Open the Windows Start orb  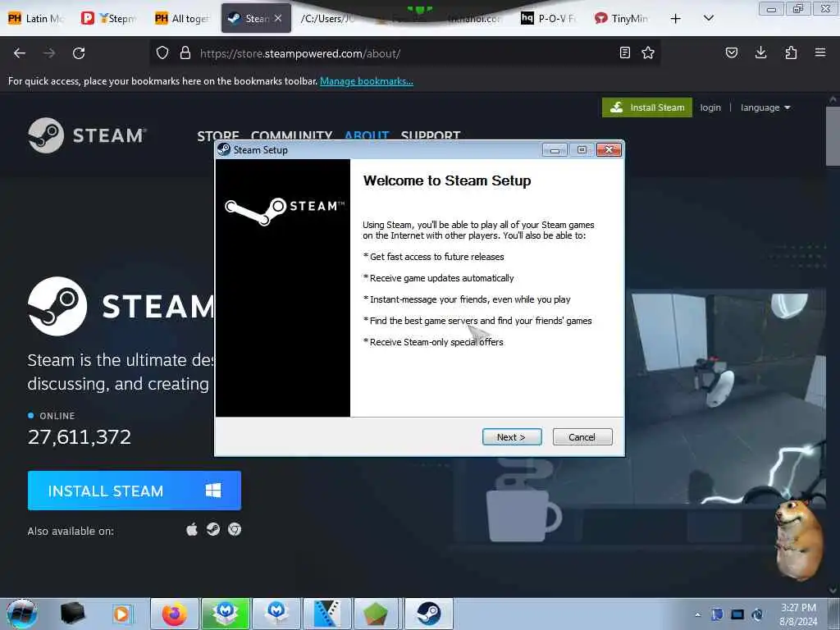pos(22,614)
